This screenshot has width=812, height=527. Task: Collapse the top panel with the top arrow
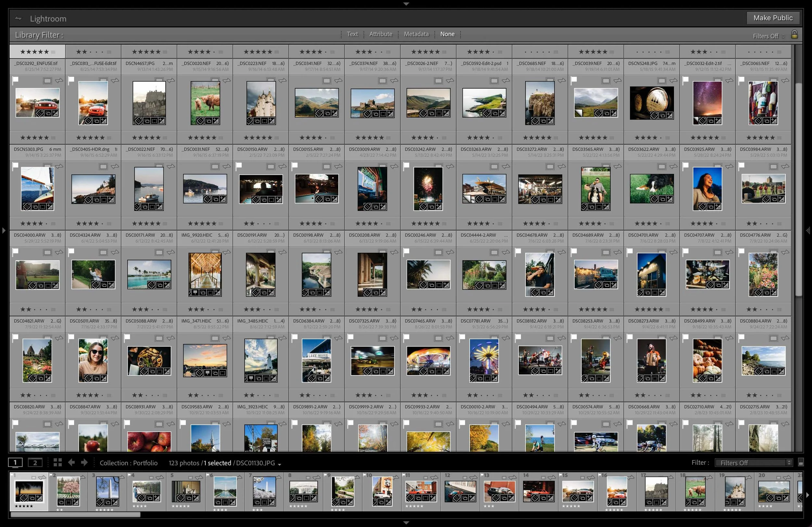[406, 4]
